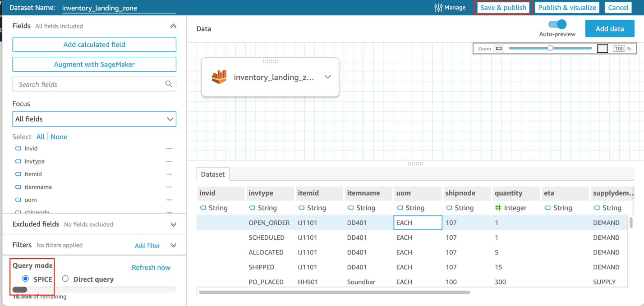The height and width of the screenshot is (306, 644).
Task: Change data type of quantity column (Integer)
Action: [x=511, y=208]
